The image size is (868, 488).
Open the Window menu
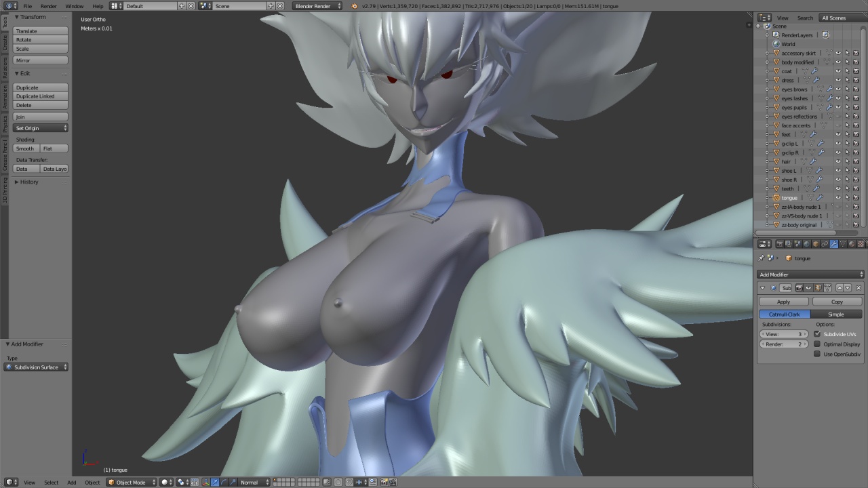coord(75,6)
